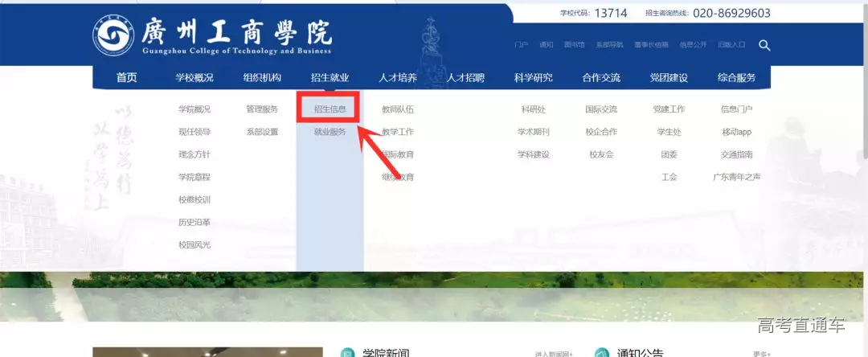Viewport: 868px width, 357px height.
Task: Open the 首页 home tab
Action: point(126,78)
